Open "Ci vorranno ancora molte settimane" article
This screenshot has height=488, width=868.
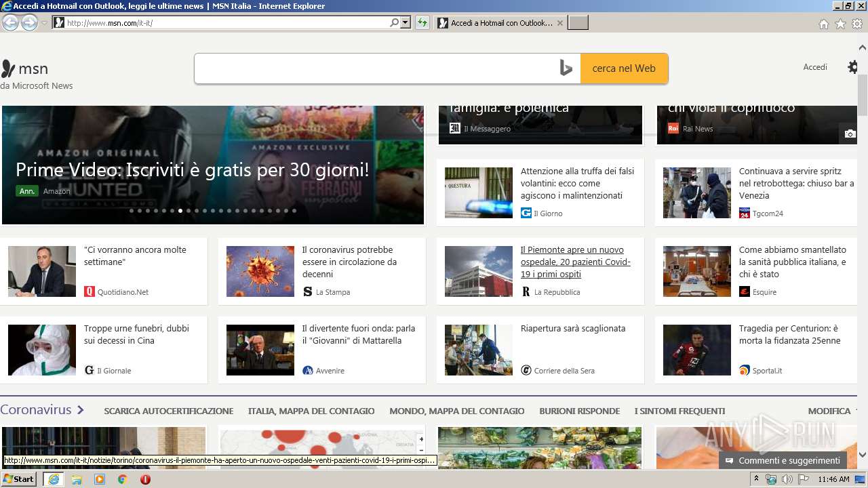135,256
